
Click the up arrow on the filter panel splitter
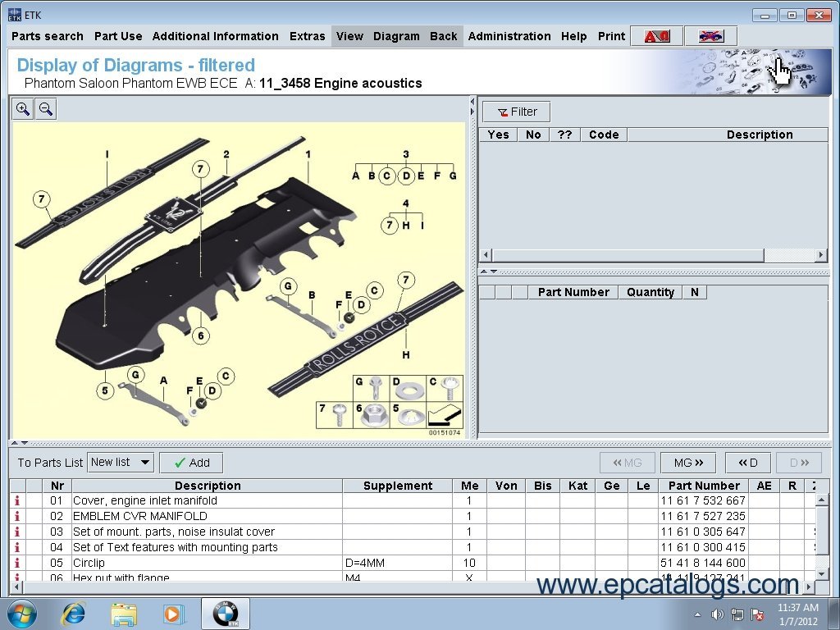(484, 272)
